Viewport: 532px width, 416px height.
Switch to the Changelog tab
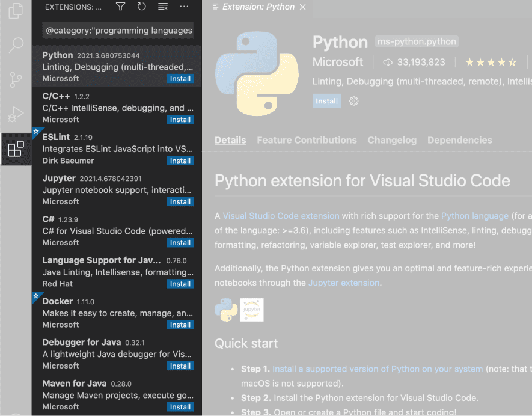click(392, 140)
